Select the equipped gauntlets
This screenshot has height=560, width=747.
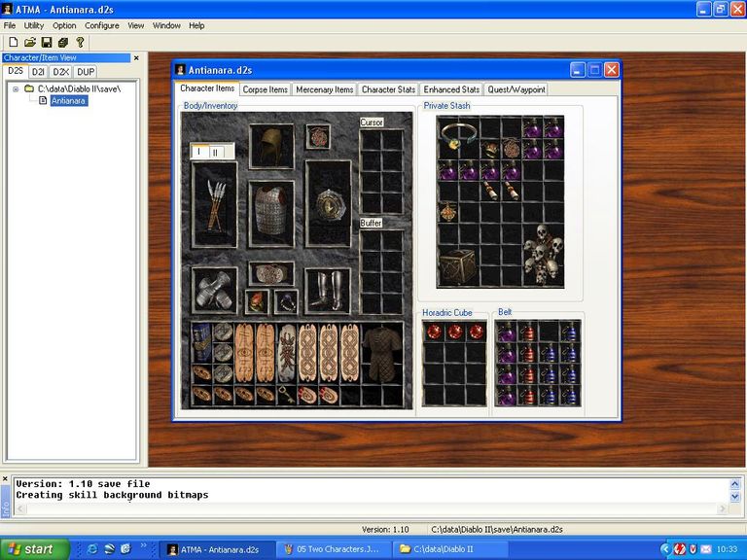click(215, 291)
